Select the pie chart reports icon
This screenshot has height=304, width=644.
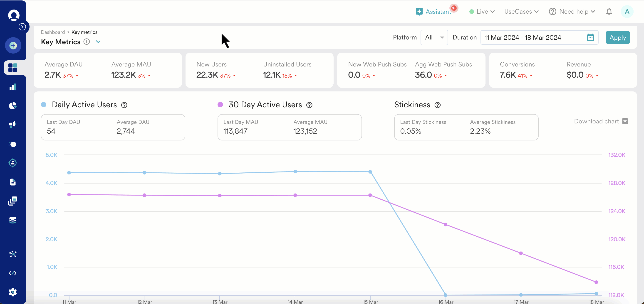point(12,105)
